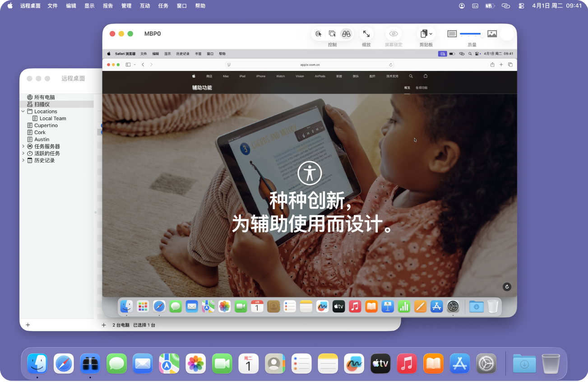Open the 任务 menu in the menu bar
Screen dimensions: 588x382
click(x=163, y=6)
